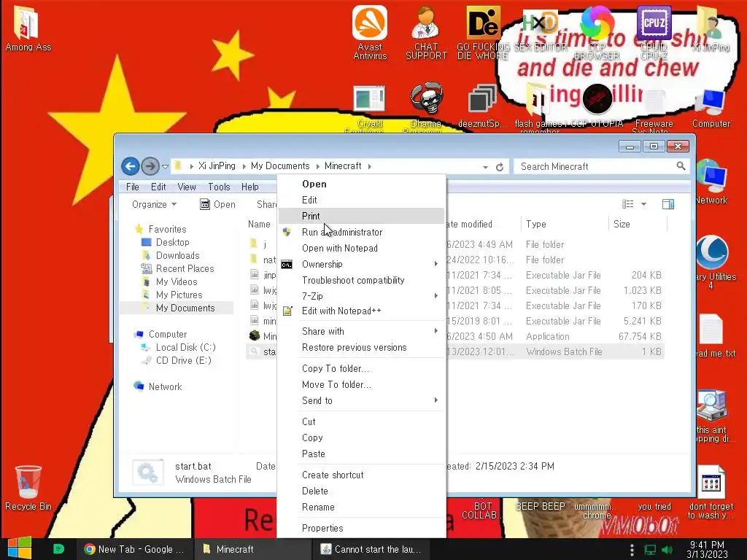This screenshot has height=560, width=747.
Task: Open Recycle Bin on desktop
Action: point(28,488)
